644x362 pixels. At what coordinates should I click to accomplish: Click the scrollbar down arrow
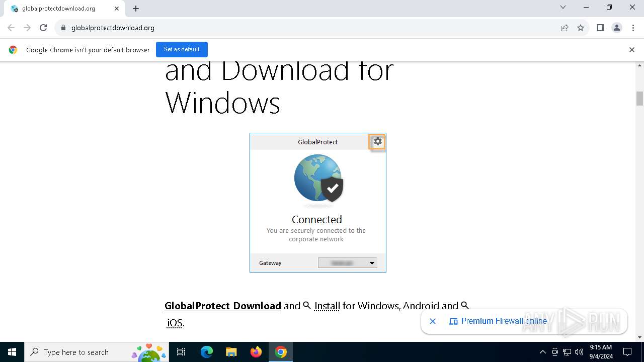[640, 337]
